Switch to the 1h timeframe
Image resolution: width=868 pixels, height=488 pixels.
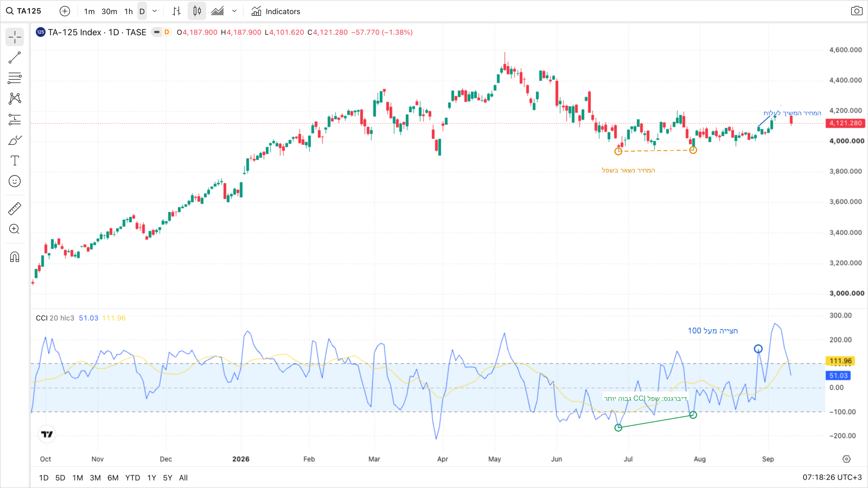[129, 11]
